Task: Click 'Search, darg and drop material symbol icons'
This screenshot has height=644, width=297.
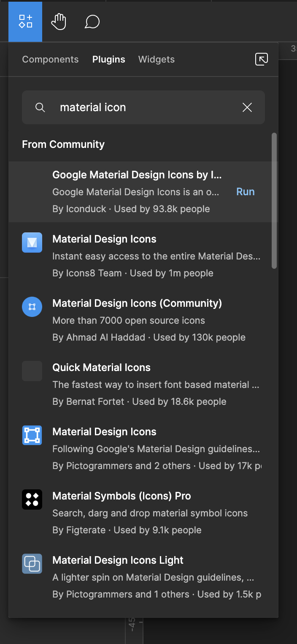Action: pyautogui.click(x=150, y=513)
